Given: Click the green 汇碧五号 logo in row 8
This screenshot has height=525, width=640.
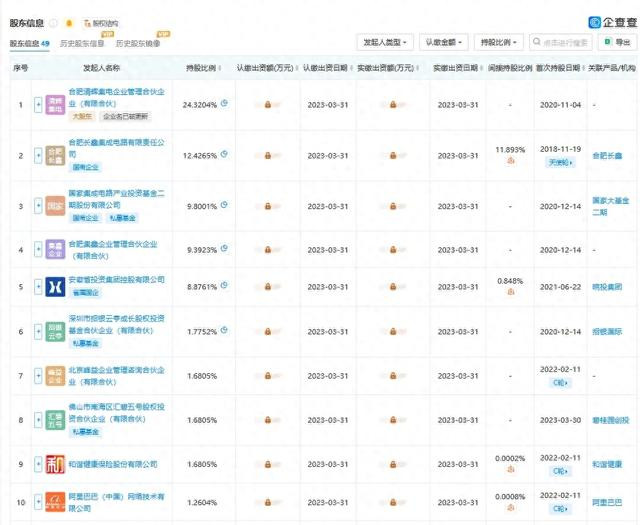Looking at the screenshot, I should pos(55,420).
